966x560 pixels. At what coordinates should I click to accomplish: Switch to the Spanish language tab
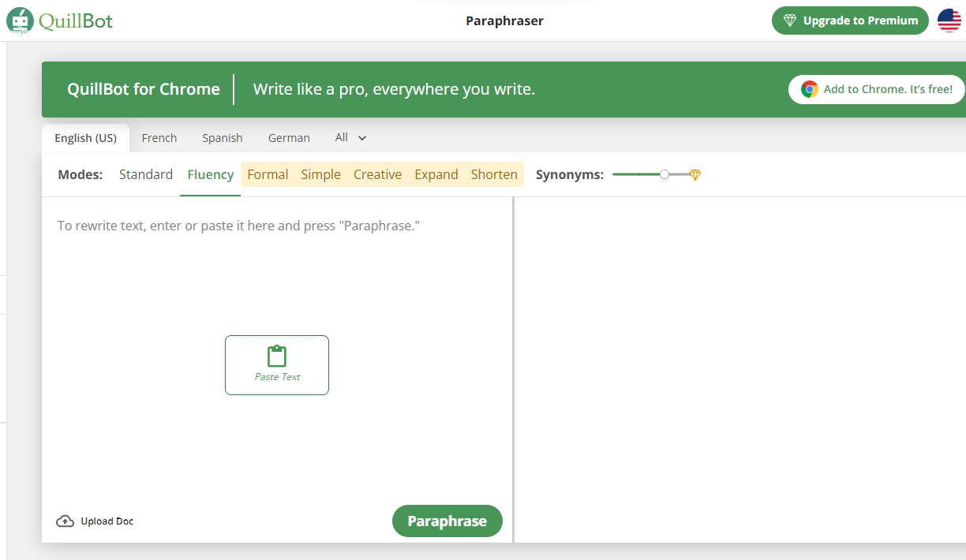(x=223, y=138)
